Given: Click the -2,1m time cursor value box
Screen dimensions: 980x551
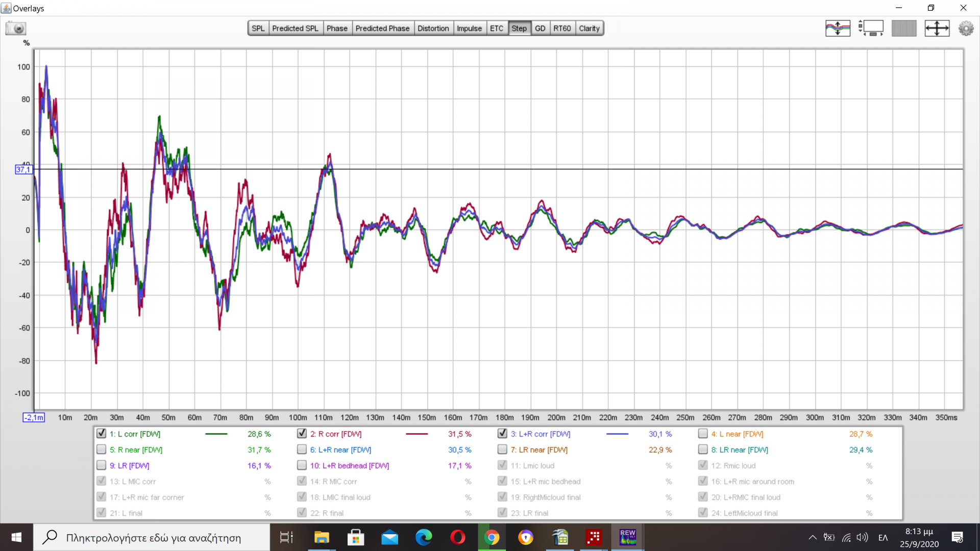Looking at the screenshot, I should (x=34, y=417).
